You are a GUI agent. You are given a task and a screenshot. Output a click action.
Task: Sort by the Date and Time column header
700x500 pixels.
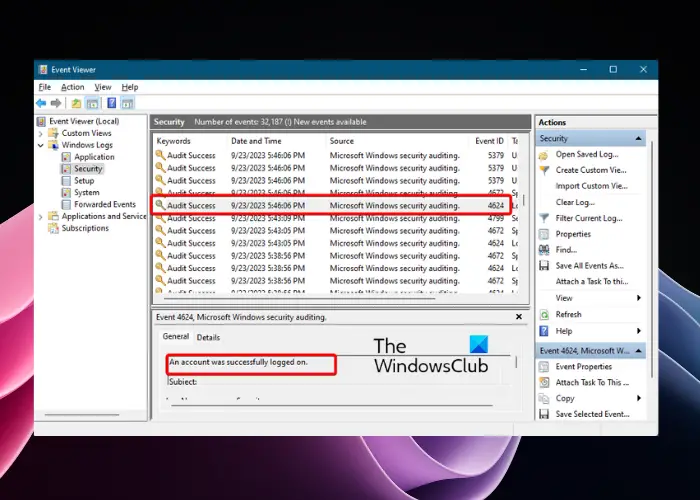tap(277, 141)
